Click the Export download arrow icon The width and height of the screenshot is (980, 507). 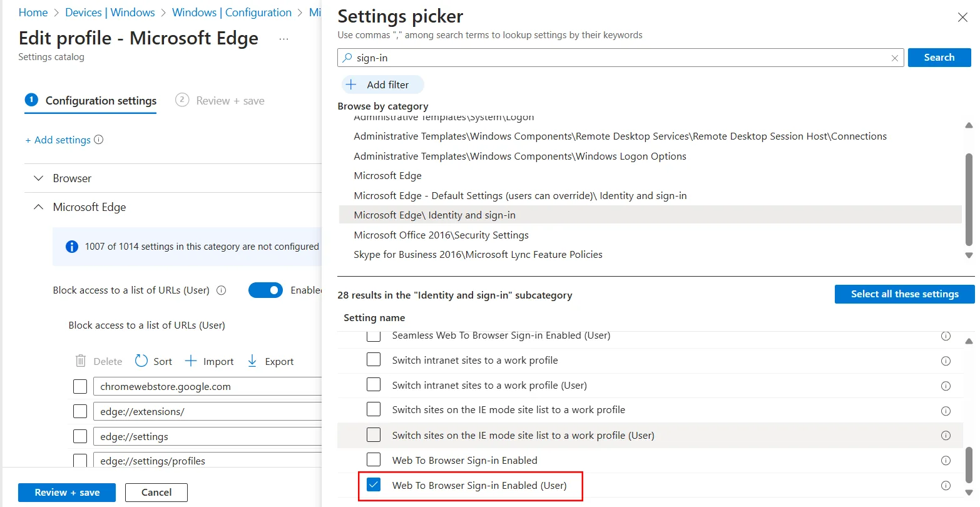[x=252, y=361]
